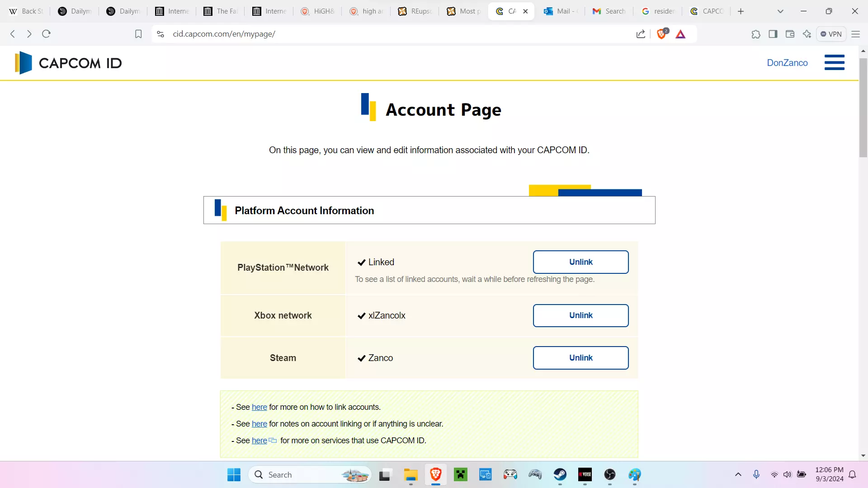868x488 pixels.
Task: Click the page vertical scrollbar thumb
Action: (x=863, y=108)
